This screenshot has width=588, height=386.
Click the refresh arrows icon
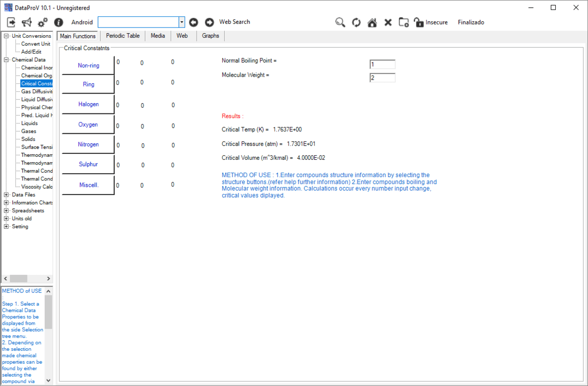pos(356,22)
